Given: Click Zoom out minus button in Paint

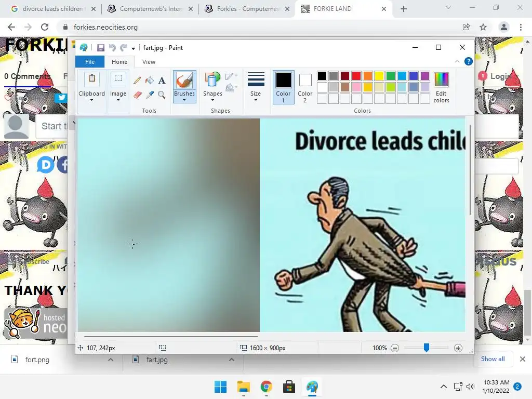Looking at the screenshot, I should coord(395,348).
